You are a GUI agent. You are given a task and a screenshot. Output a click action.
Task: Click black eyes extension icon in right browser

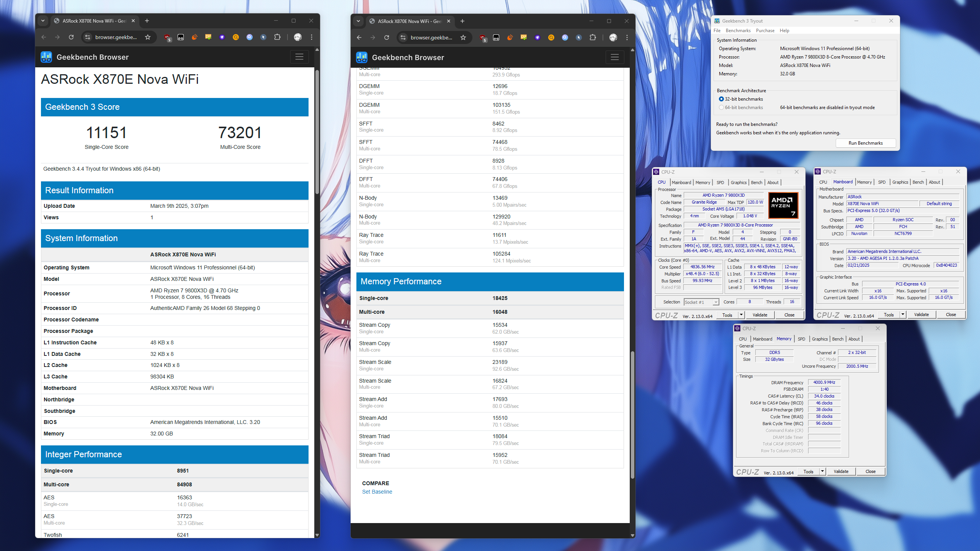point(496,37)
